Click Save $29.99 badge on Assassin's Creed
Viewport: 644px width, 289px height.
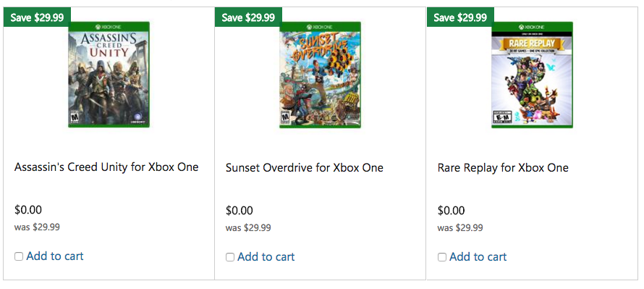point(38,17)
